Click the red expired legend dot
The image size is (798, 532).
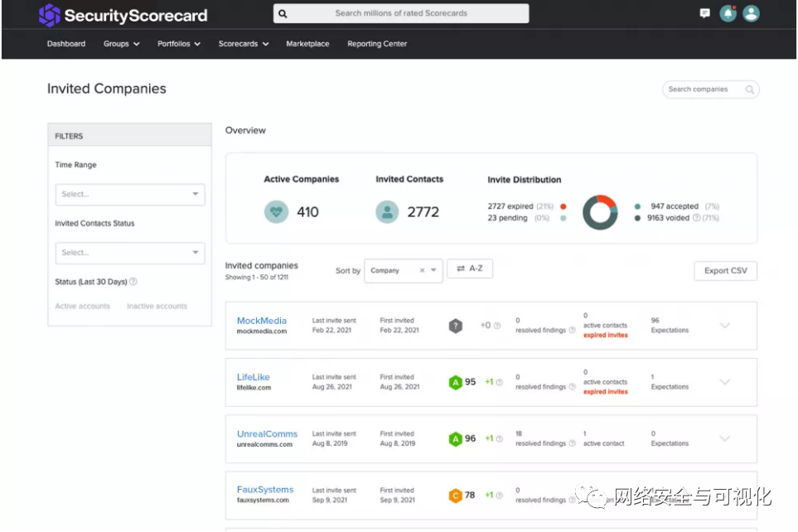563,206
